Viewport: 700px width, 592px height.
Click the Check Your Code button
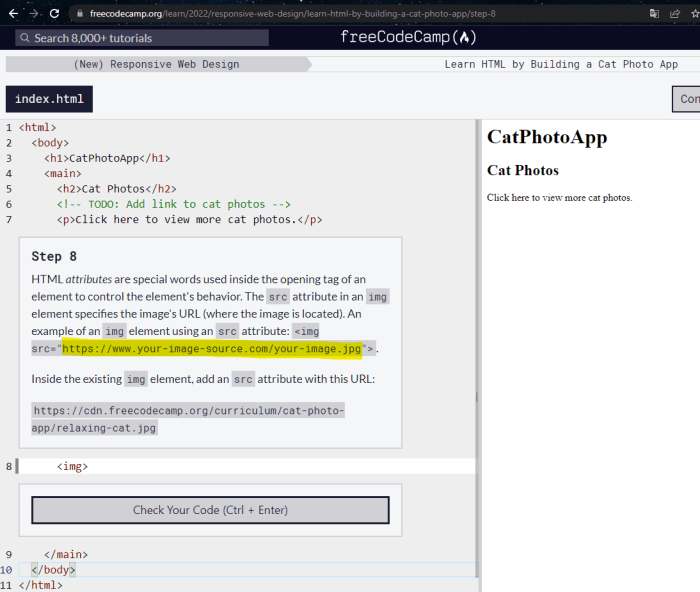pyautogui.click(x=210, y=510)
